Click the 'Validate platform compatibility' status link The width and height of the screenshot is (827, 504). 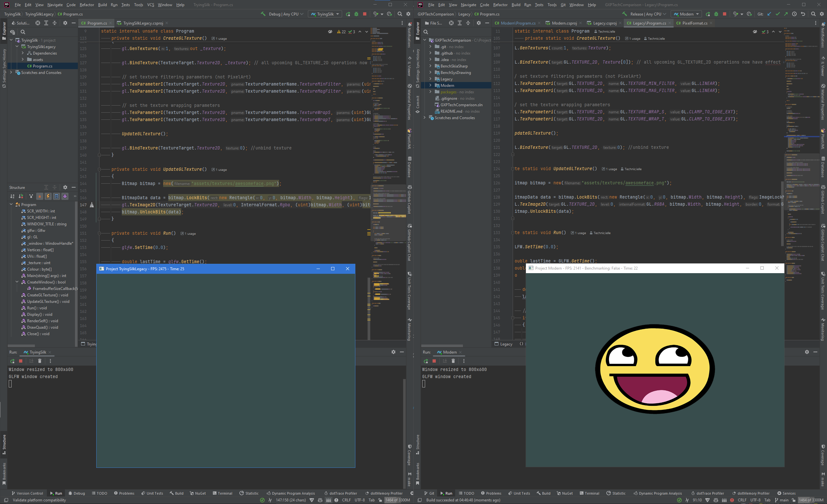click(39, 500)
